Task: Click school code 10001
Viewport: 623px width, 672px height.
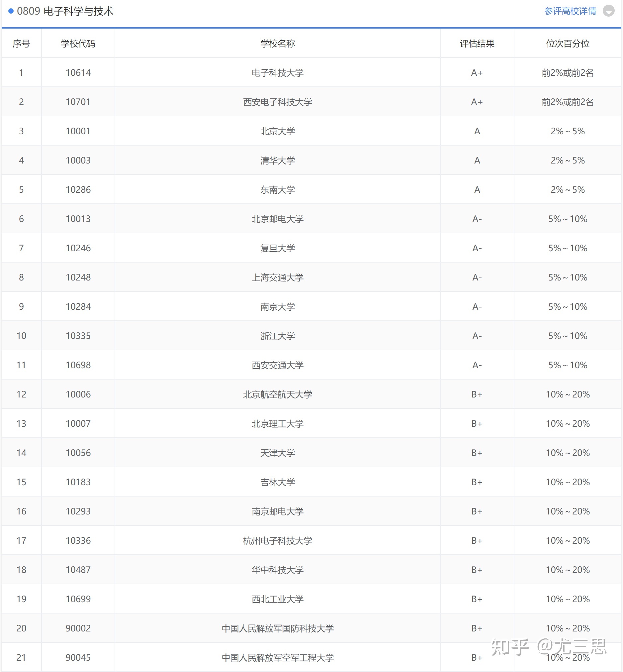Action: (78, 131)
